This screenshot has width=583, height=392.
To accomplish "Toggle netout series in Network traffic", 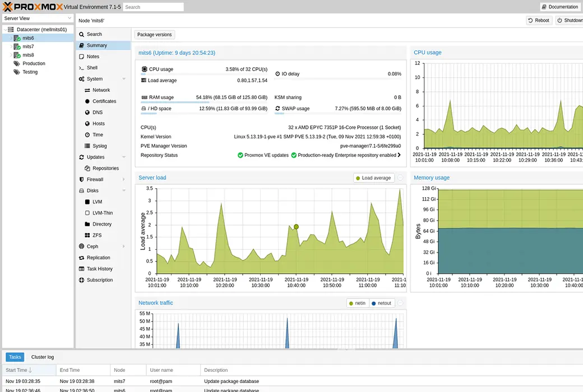I will point(382,303).
